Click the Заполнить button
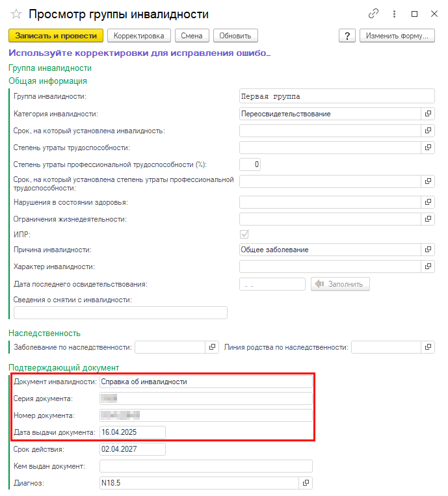Image resolution: width=448 pixels, height=496 pixels. coord(341,284)
